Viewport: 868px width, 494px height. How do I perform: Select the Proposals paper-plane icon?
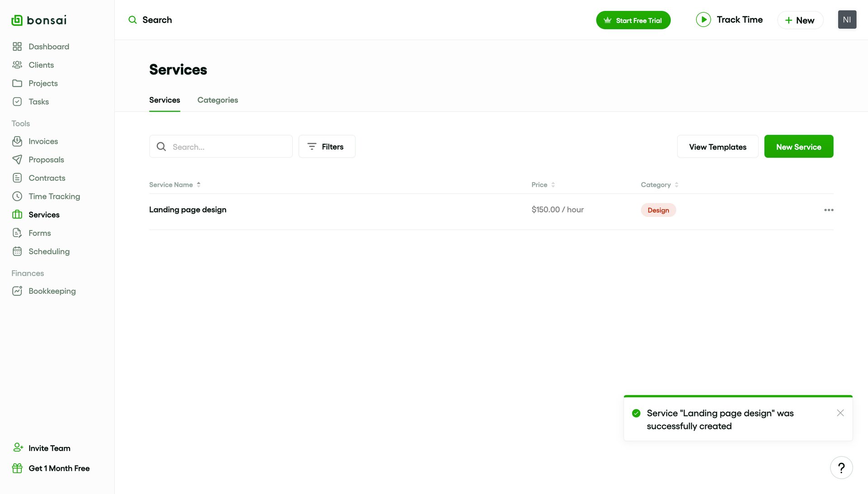pyautogui.click(x=17, y=160)
